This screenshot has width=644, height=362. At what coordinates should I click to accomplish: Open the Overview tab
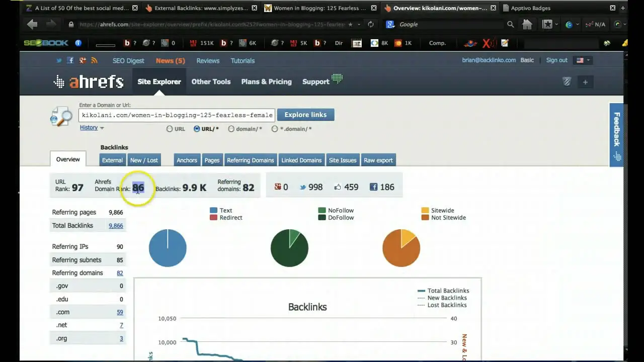(x=68, y=159)
